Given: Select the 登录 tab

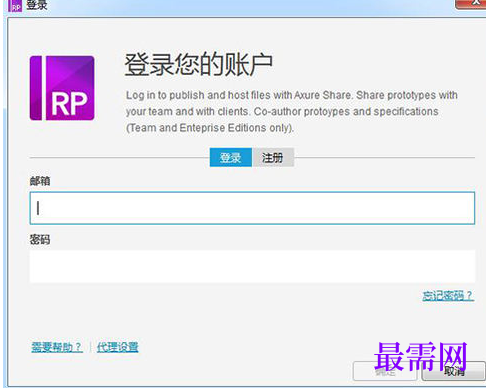Looking at the screenshot, I should tap(231, 157).
